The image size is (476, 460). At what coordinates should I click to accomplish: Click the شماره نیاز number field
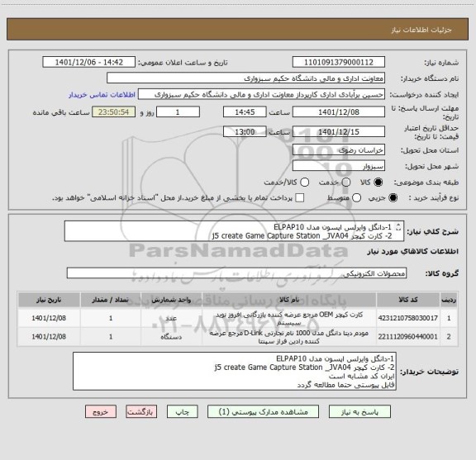pos(339,62)
